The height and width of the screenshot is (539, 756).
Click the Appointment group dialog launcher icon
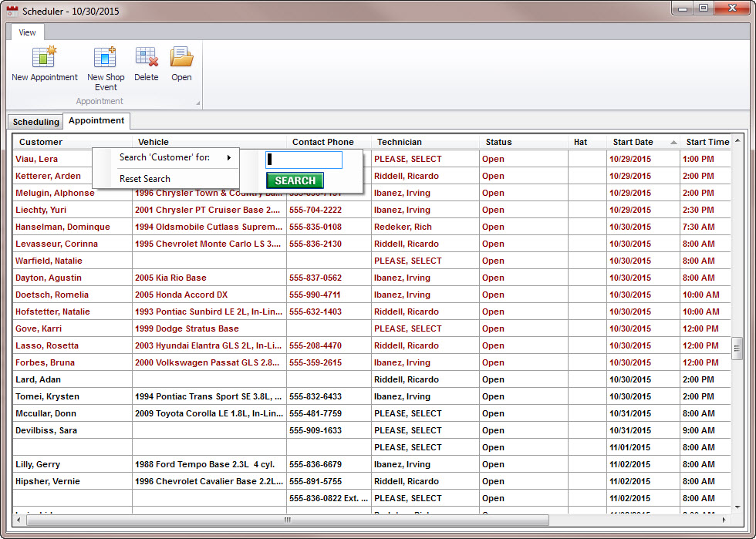click(x=197, y=103)
